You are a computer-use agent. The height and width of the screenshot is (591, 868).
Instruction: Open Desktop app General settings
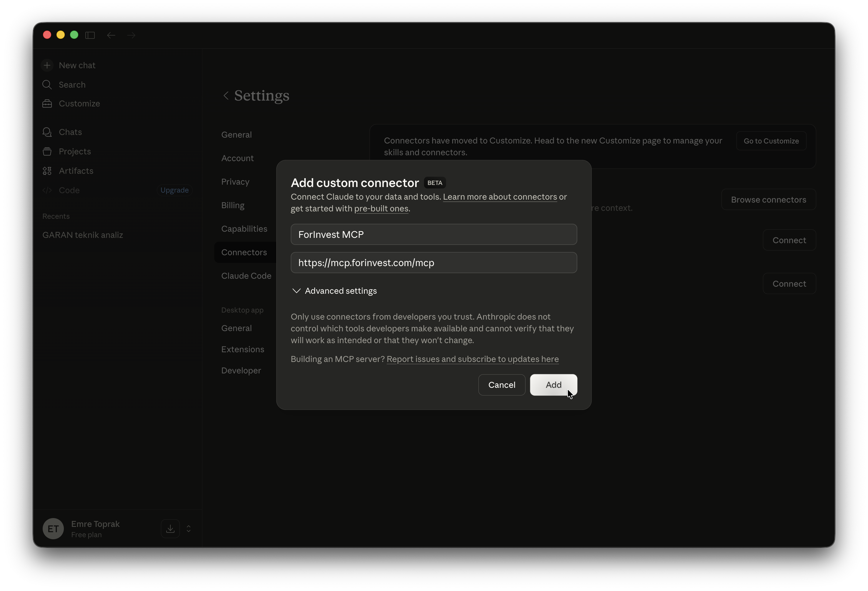tap(237, 328)
